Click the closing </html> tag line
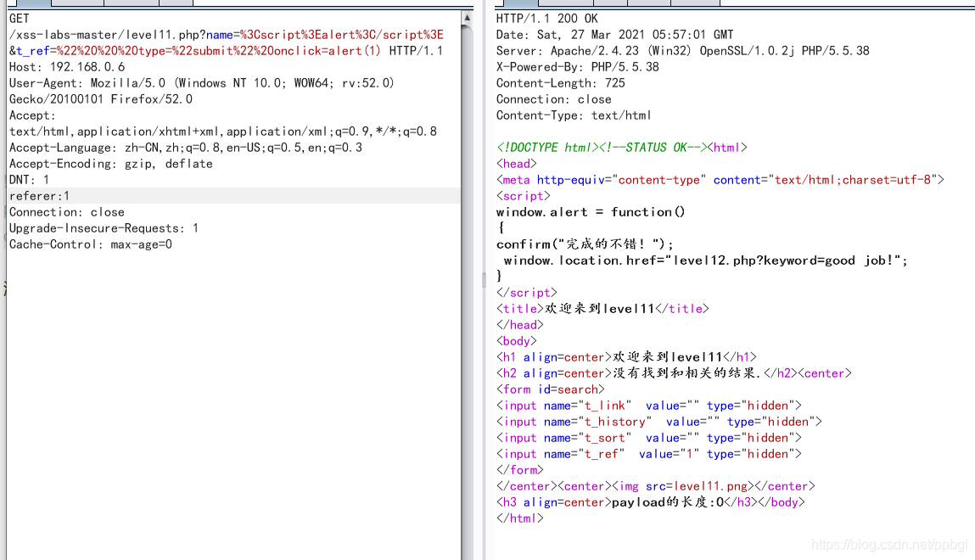 520,519
